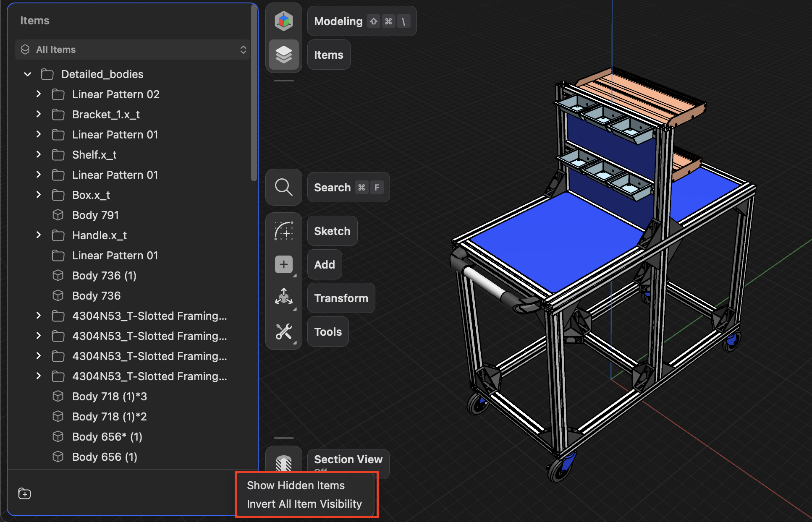Expand the Box.x_t folder
This screenshot has height=522, width=812.
click(39, 195)
